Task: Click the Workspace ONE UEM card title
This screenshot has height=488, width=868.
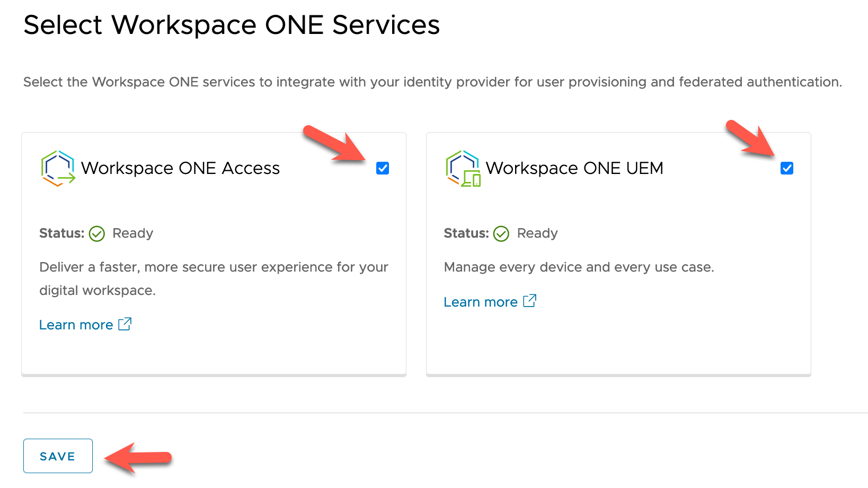Action: [x=574, y=168]
